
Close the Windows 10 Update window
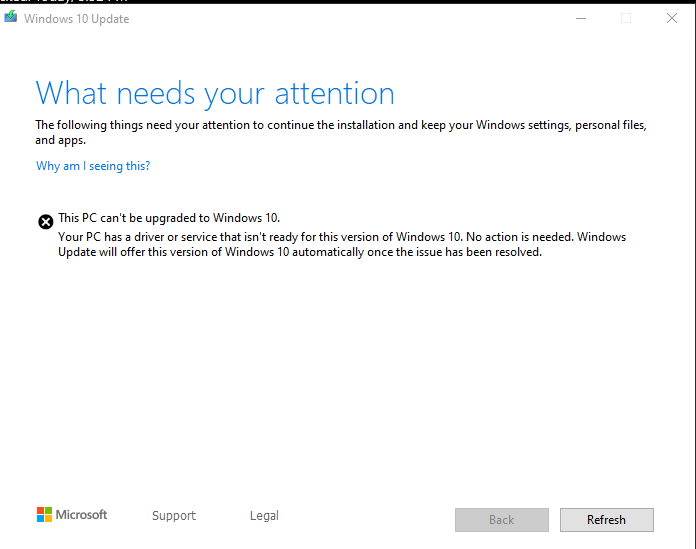[672, 19]
